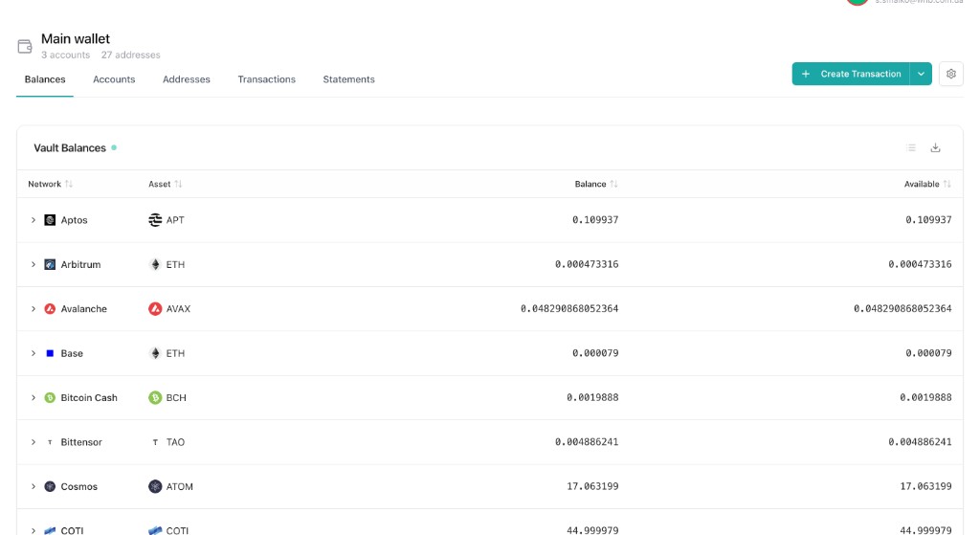Sort by Asset column arrows
Viewport: 980px width, 535px height.
coord(178,184)
